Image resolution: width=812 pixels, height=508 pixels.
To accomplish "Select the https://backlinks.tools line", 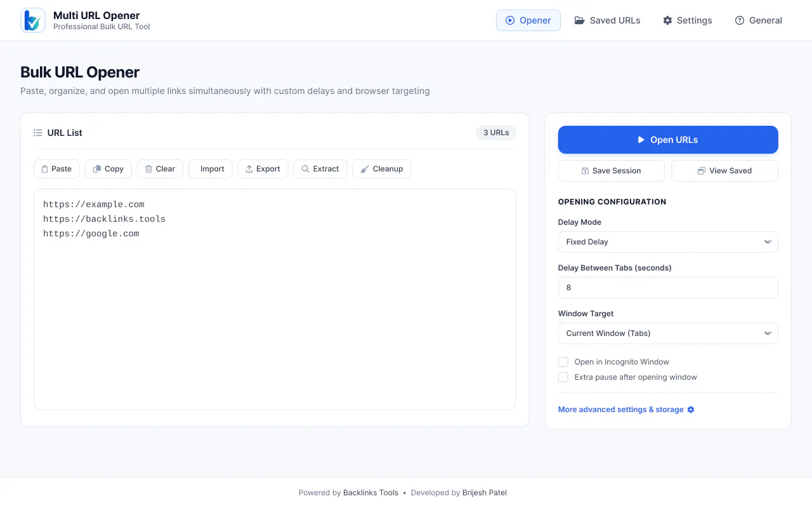I will 104,219.
